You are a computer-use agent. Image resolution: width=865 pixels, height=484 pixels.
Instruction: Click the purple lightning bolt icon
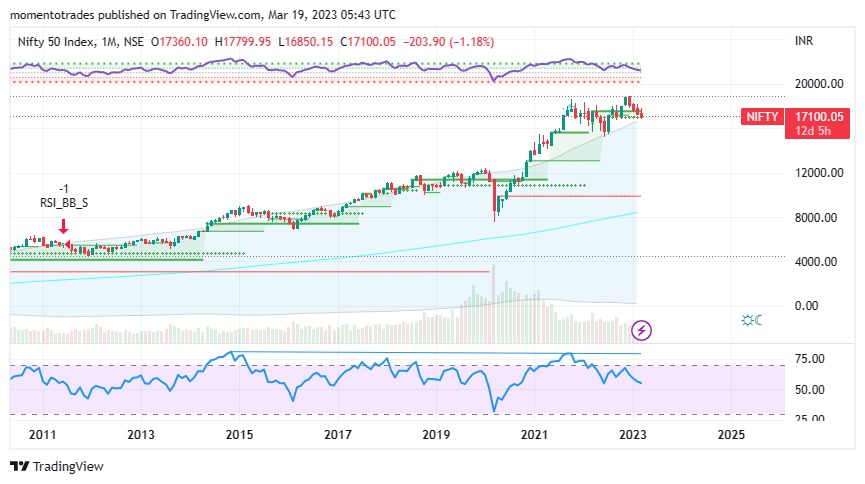coord(641,330)
